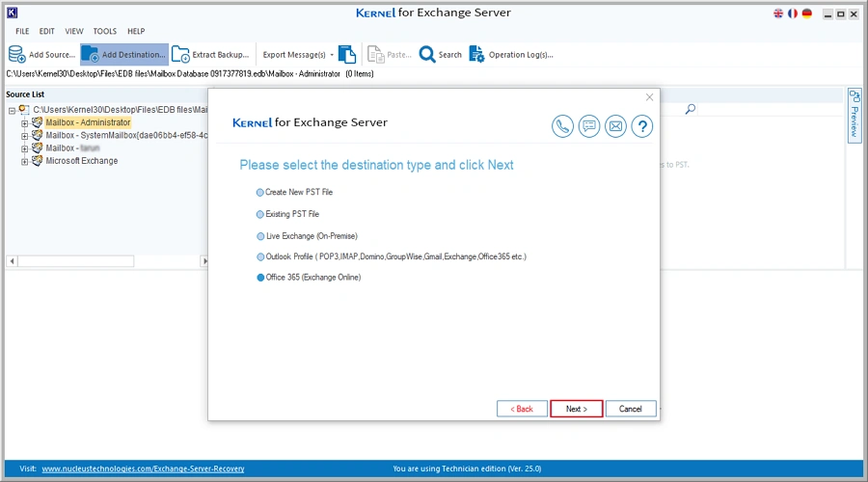This screenshot has height=482, width=868.
Task: Open the Search tool
Action: [440, 54]
